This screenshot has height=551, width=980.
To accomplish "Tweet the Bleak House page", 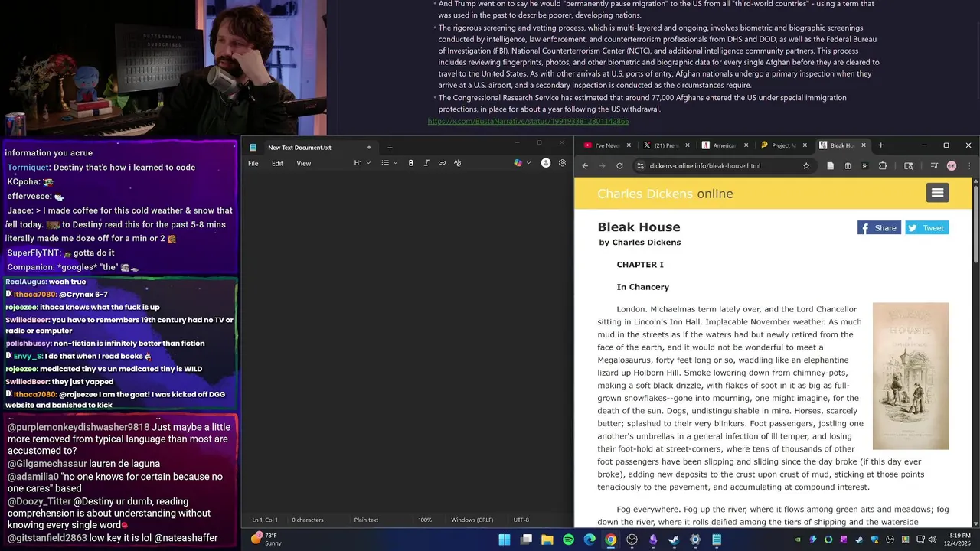I will click(927, 228).
